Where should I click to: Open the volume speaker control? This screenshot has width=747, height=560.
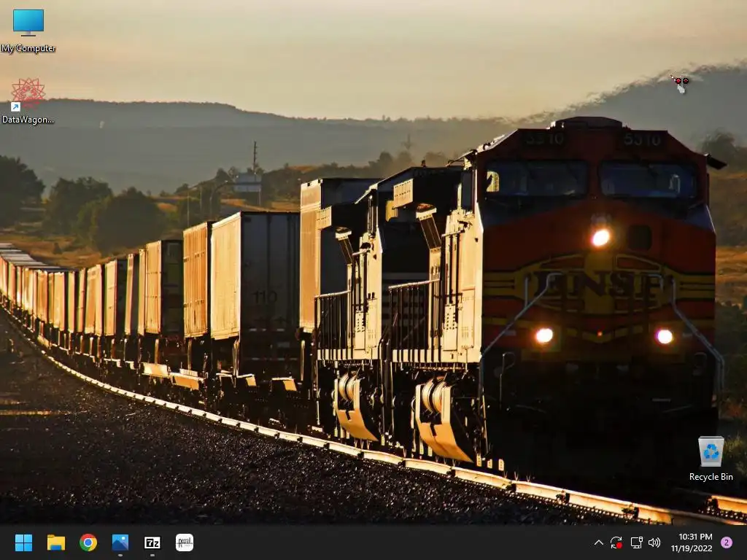coord(654,542)
